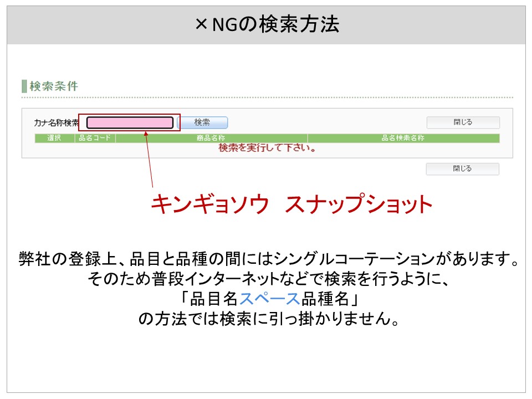
Task: Click the slide title ×NGの検索方法
Action: 267,24
